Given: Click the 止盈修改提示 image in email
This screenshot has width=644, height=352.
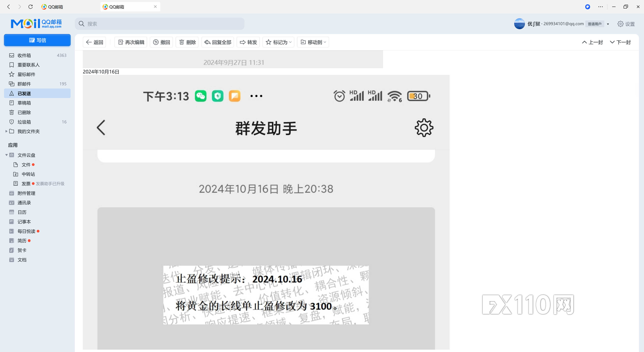Looking at the screenshot, I should [x=266, y=295].
